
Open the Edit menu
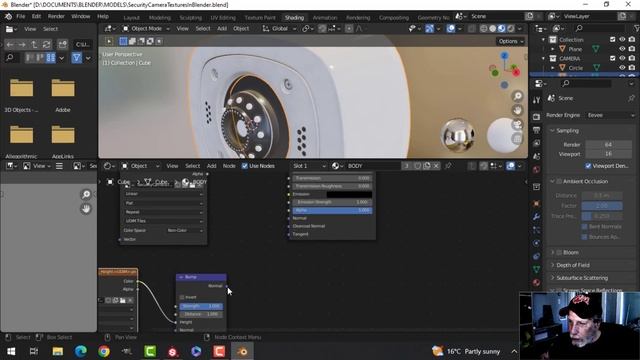36,16
